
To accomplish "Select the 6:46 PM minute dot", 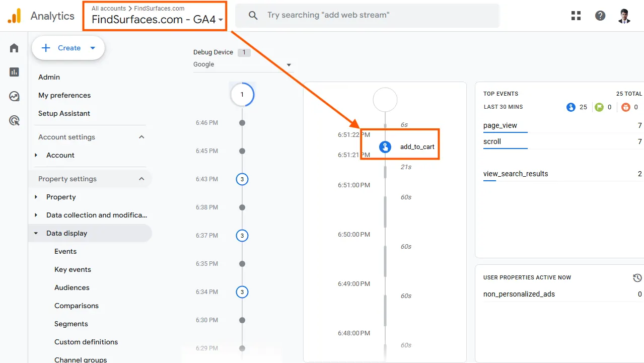I will tap(242, 123).
